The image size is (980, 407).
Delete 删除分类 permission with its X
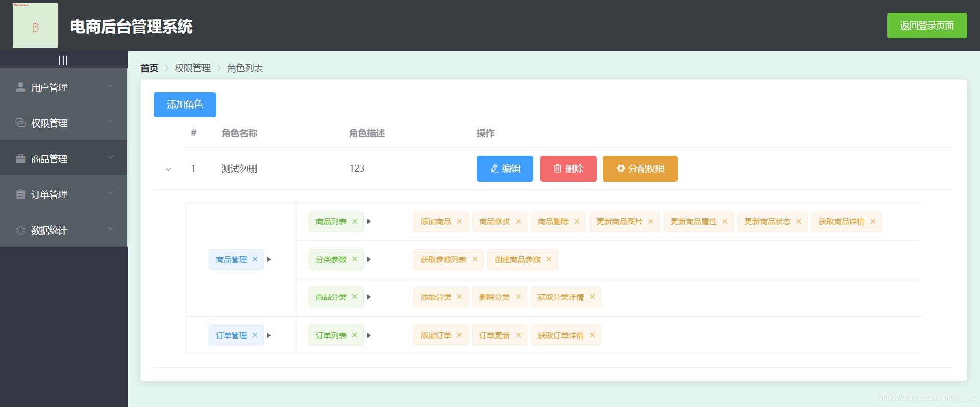click(518, 297)
